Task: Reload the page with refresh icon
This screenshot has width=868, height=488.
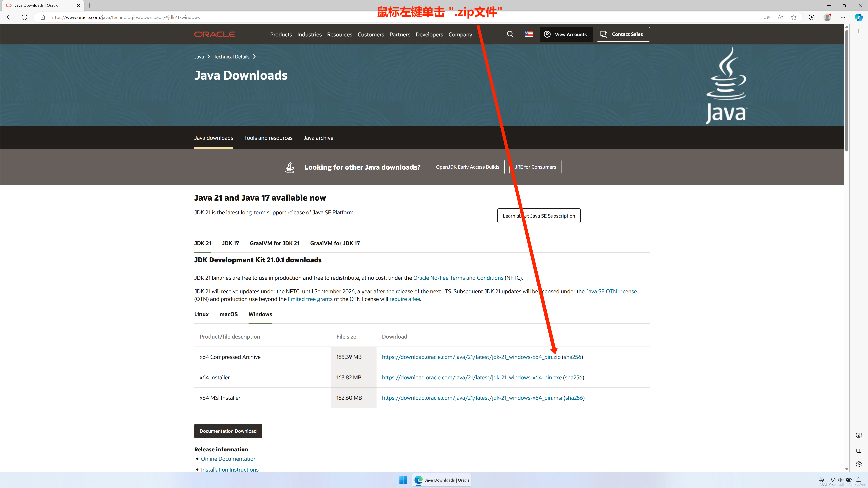Action: (x=24, y=17)
